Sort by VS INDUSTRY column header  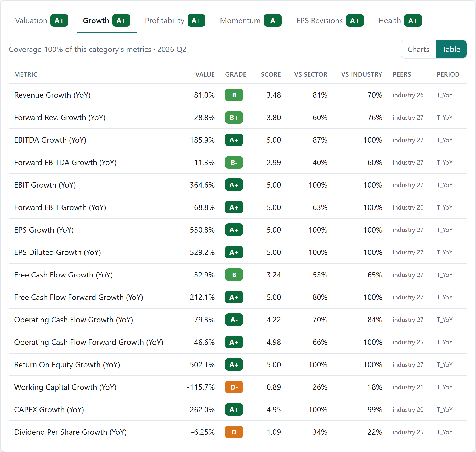point(361,74)
